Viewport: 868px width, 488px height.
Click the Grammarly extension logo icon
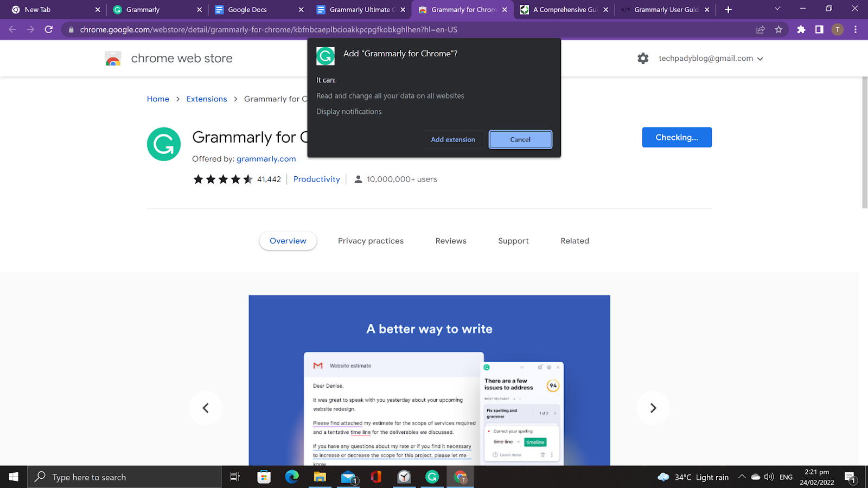[164, 144]
